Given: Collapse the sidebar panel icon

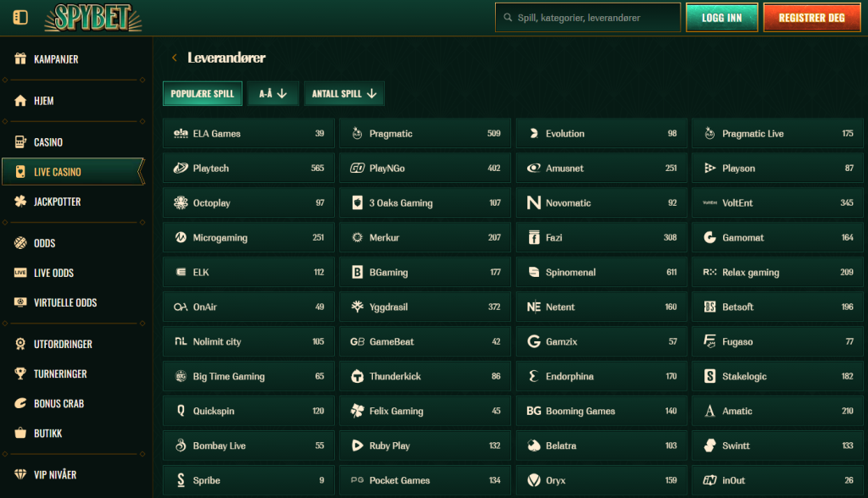Looking at the screenshot, I should [x=20, y=18].
